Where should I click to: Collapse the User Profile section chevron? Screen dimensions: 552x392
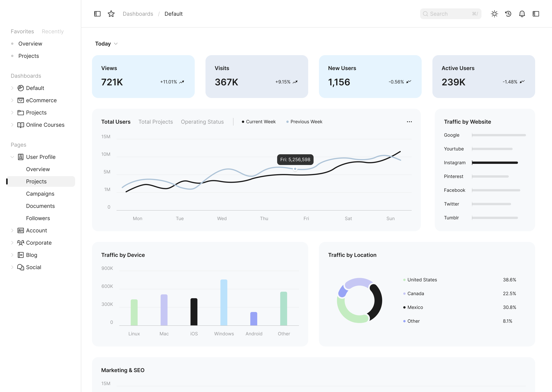(x=12, y=157)
